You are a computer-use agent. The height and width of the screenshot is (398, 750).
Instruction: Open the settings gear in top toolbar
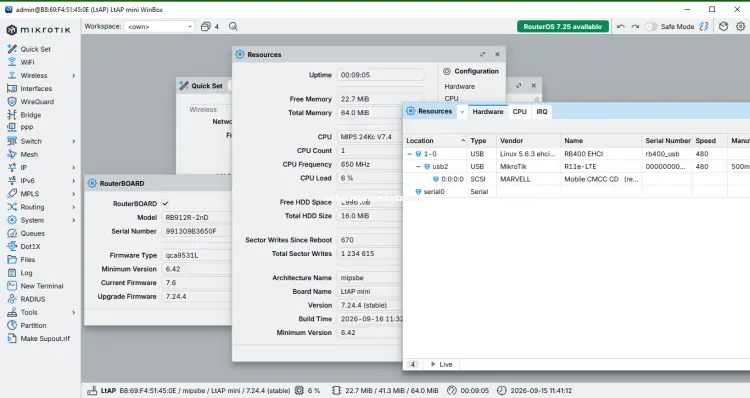point(740,26)
